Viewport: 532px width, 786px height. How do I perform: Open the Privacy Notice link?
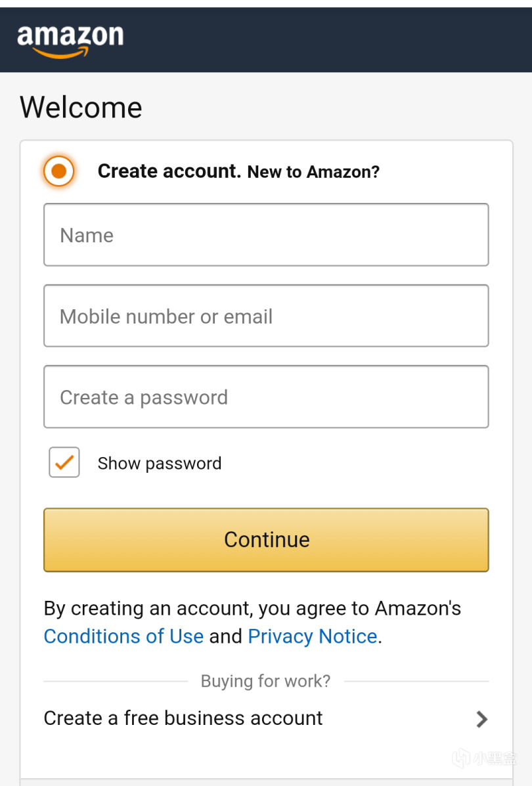coord(313,636)
